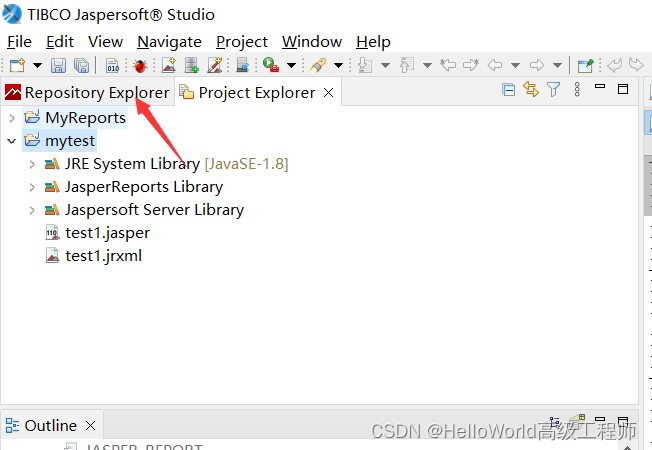Open the Run External Tools dropdown arrow
652x450 pixels.
point(291,65)
